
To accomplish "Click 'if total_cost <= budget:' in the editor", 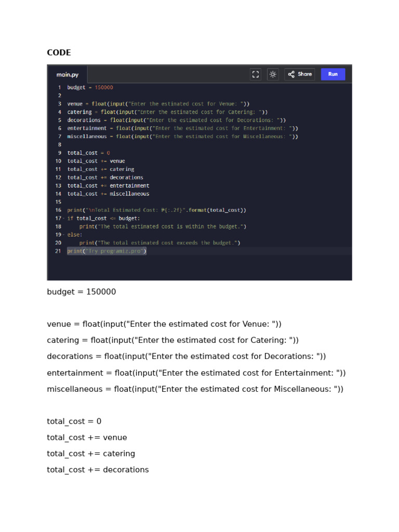I will [103, 219].
